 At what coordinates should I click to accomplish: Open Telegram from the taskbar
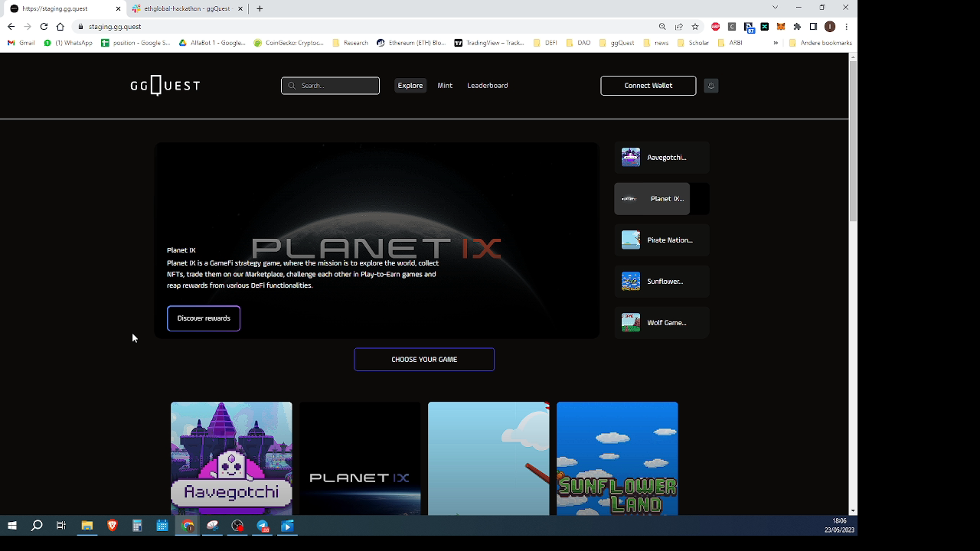(263, 526)
